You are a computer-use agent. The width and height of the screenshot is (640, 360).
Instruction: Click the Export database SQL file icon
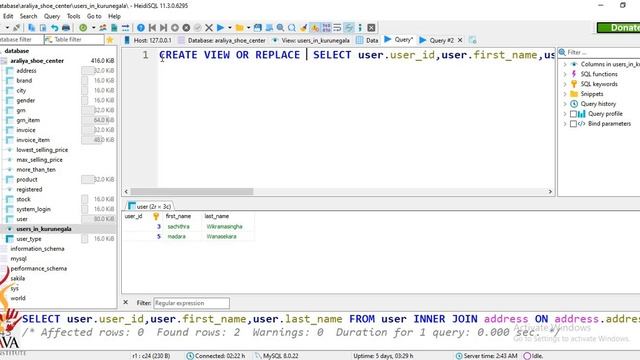tap(114, 28)
